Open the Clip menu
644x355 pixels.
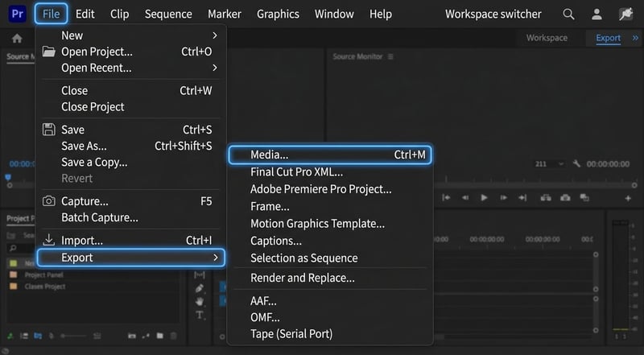[x=119, y=14]
